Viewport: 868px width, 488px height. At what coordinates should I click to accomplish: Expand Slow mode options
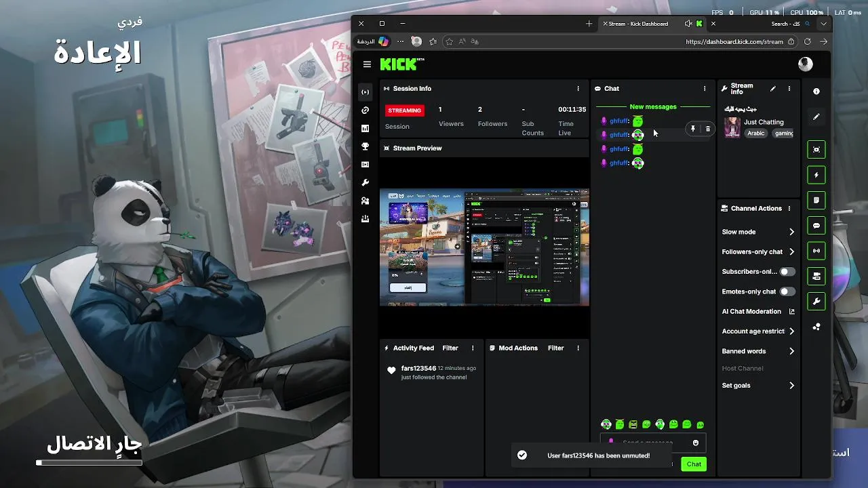[x=791, y=232]
